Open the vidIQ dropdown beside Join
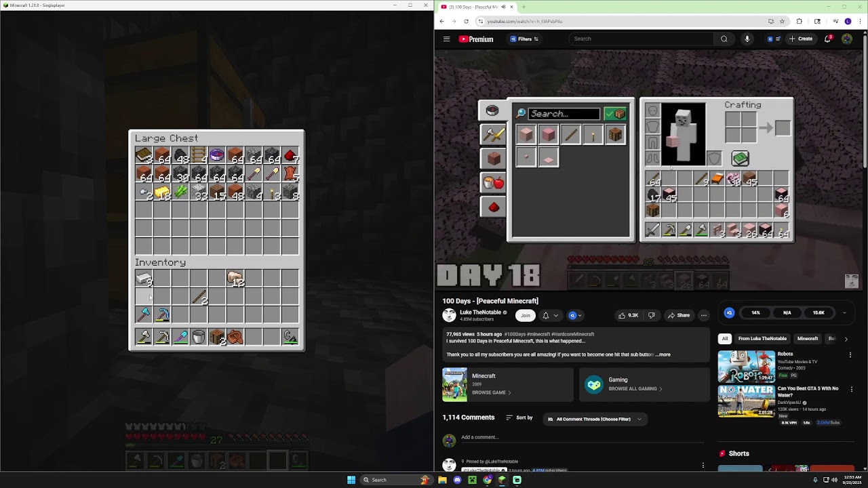Viewport: 868px width, 488px height. pyautogui.click(x=575, y=315)
